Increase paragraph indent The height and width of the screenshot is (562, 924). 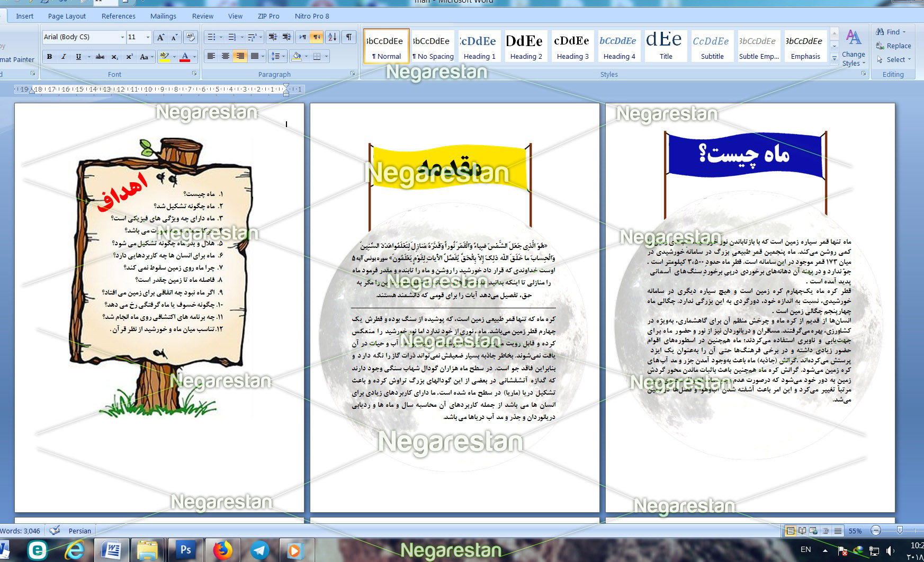click(286, 37)
